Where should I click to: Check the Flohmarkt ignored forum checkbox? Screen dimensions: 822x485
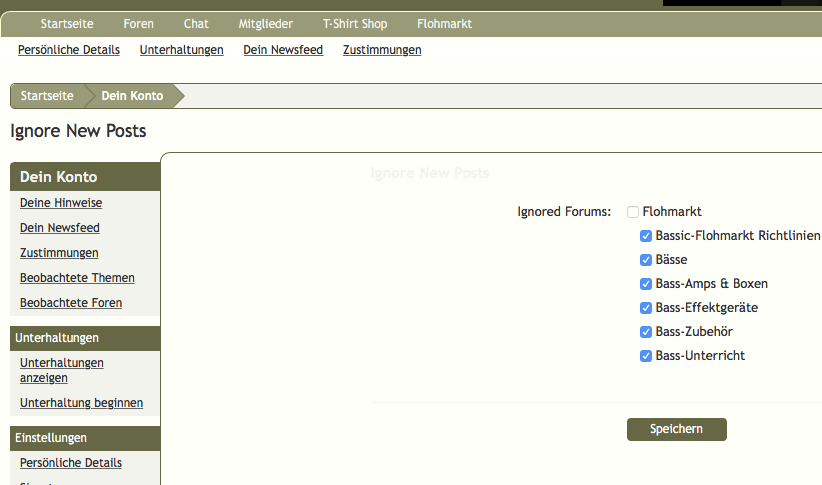[x=633, y=212]
